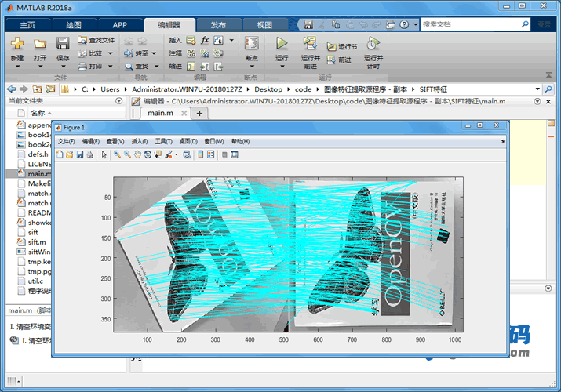Select the Pan hand tool in Figure 1
Viewport: 561px width, 392px height.
pyautogui.click(x=137, y=154)
